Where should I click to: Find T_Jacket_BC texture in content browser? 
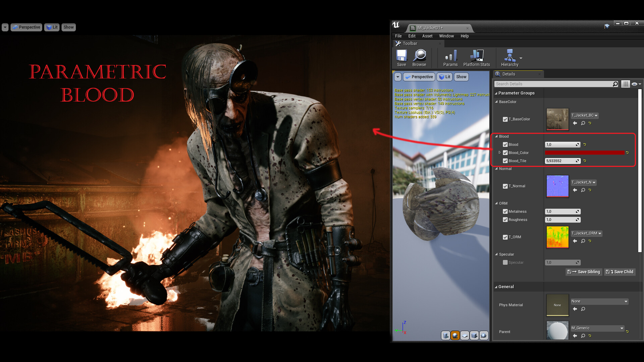(x=583, y=123)
